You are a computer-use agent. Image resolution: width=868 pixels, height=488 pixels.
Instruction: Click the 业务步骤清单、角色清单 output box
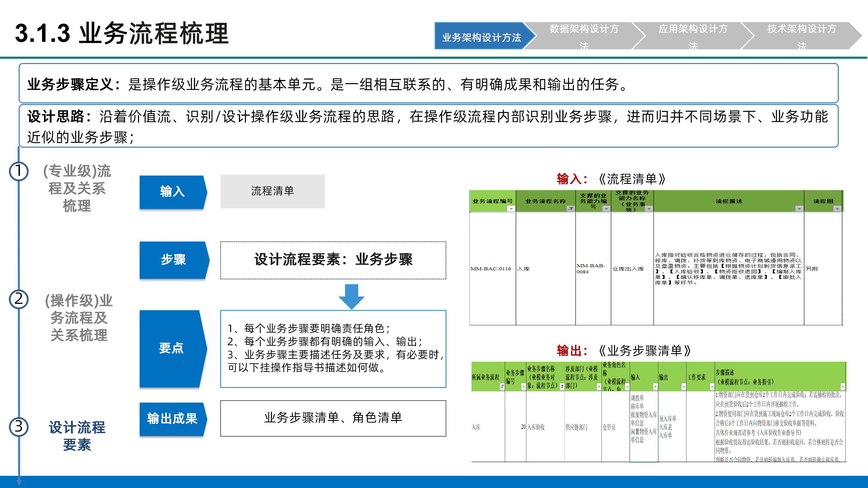(333, 418)
